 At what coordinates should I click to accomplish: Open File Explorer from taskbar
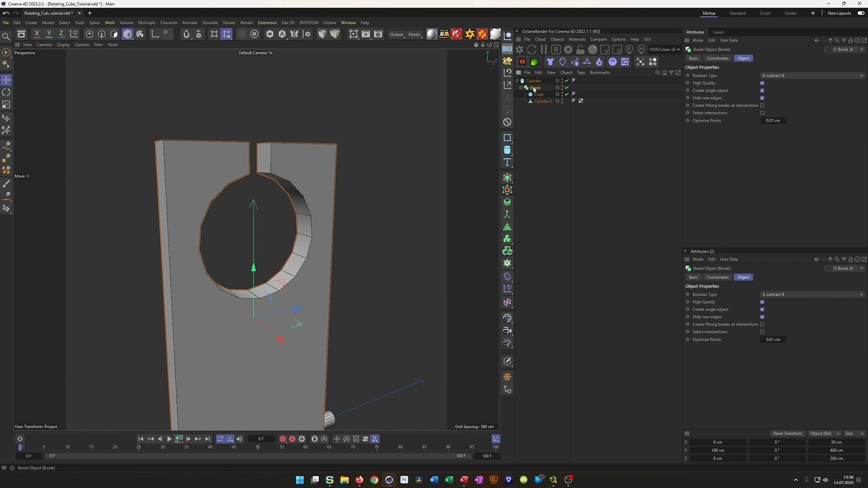[344, 480]
